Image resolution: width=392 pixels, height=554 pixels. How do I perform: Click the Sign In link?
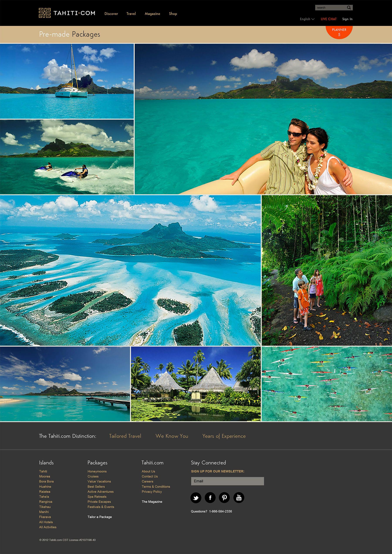click(x=347, y=19)
